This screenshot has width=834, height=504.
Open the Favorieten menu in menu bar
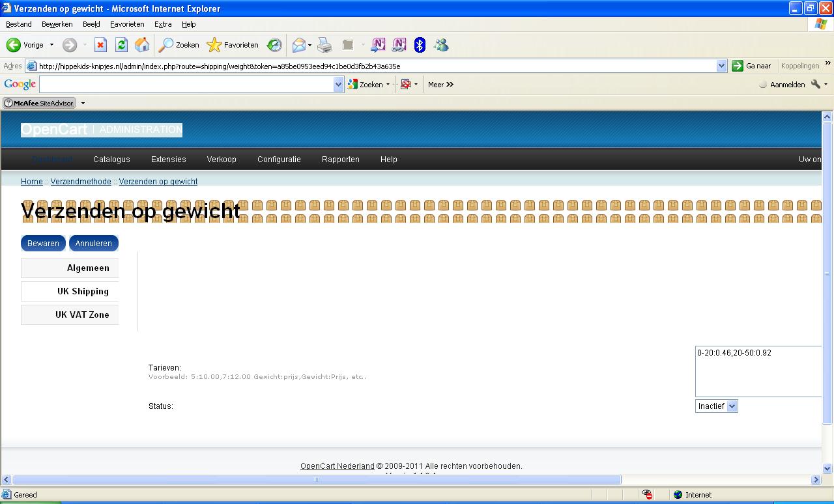point(127,24)
